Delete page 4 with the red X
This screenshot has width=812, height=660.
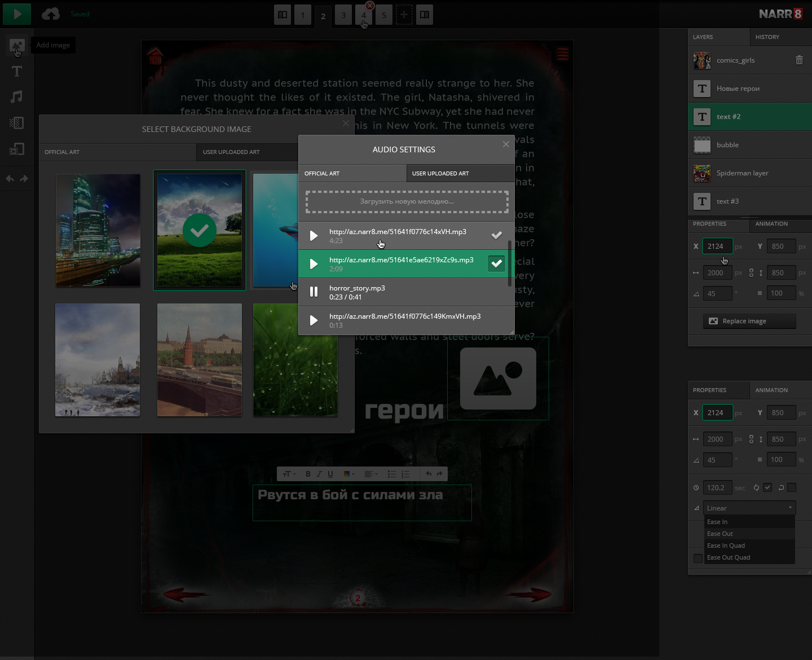coord(370,6)
